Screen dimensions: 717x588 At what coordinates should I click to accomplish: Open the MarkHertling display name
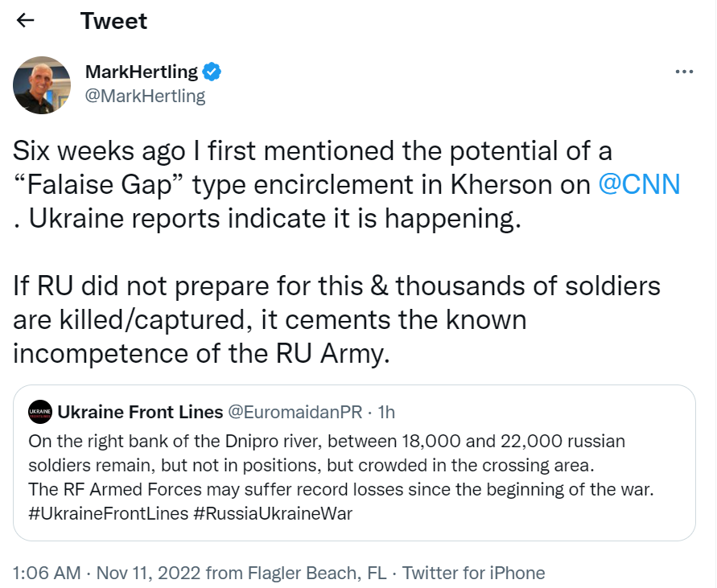[141, 72]
